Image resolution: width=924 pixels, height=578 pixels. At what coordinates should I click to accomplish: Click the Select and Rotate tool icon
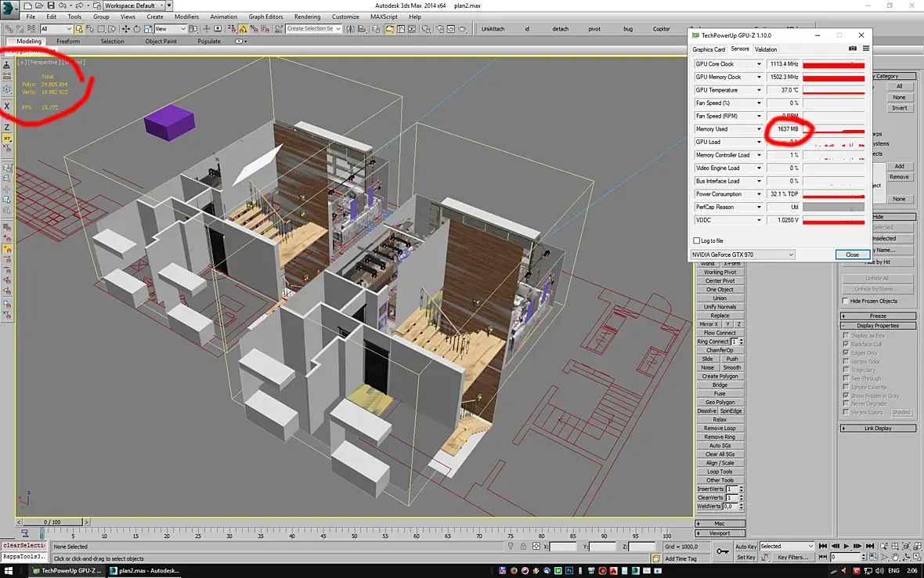pyautogui.click(x=136, y=29)
